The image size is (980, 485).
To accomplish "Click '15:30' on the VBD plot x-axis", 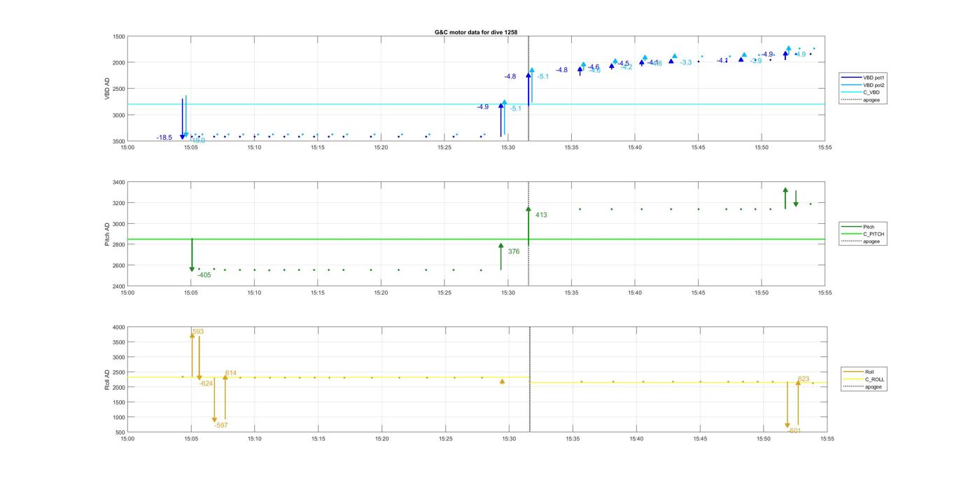I will (x=508, y=148).
